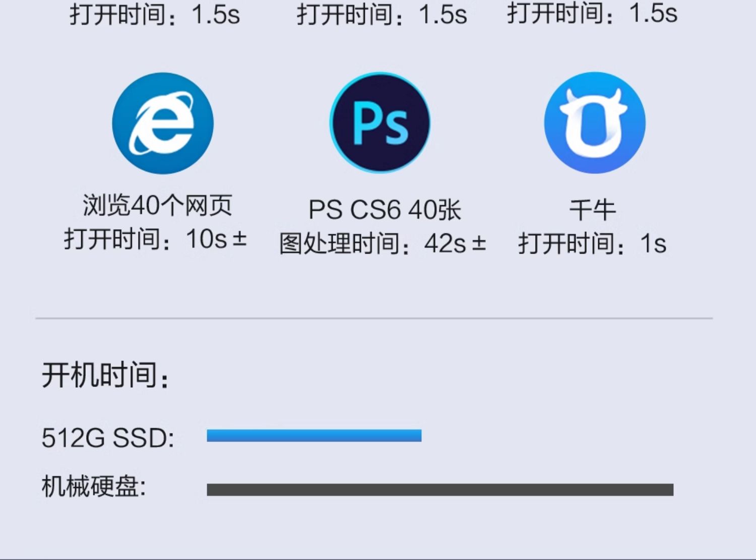Click the 开机时间 heading
756x560 pixels.
pyautogui.click(x=105, y=376)
